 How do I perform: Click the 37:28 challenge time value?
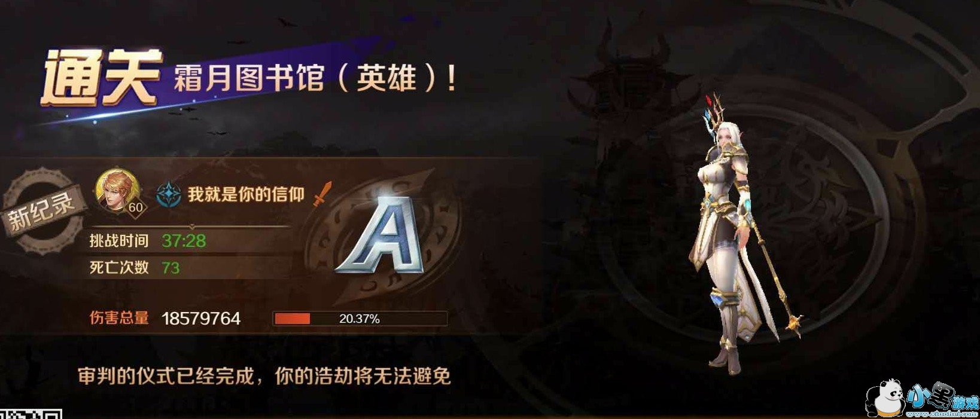point(184,241)
